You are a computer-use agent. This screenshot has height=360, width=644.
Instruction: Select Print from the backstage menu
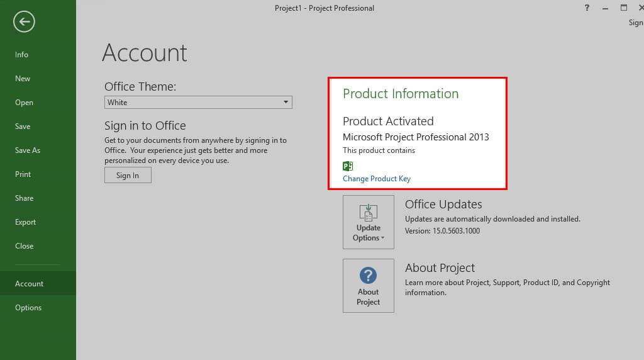[23, 174]
